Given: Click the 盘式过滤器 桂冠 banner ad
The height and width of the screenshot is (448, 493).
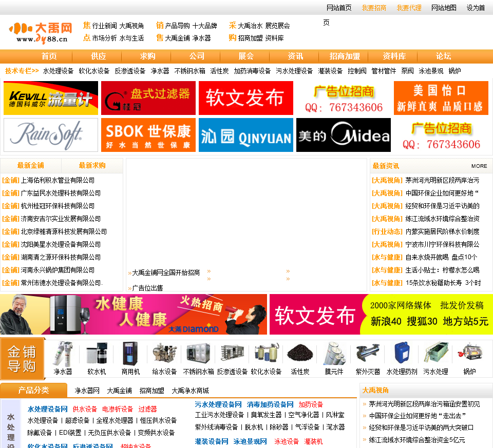Looking at the screenshot, I should tap(148, 98).
